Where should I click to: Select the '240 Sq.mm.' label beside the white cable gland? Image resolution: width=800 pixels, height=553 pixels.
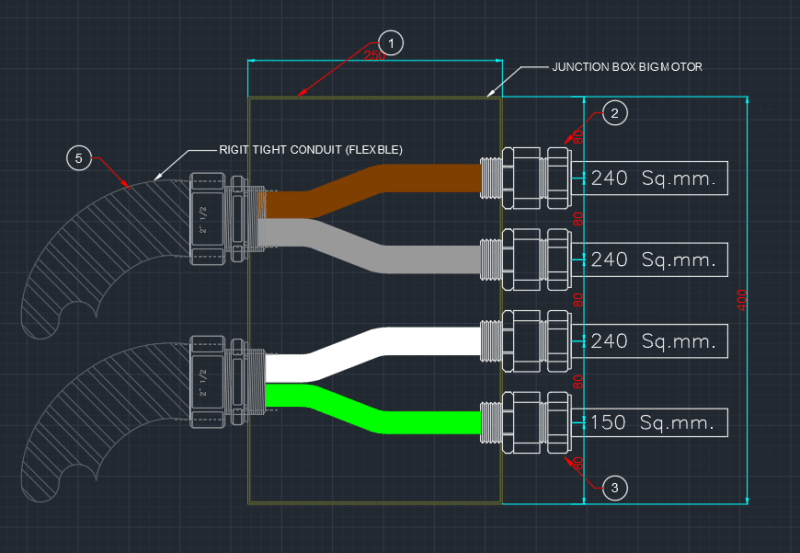(655, 341)
